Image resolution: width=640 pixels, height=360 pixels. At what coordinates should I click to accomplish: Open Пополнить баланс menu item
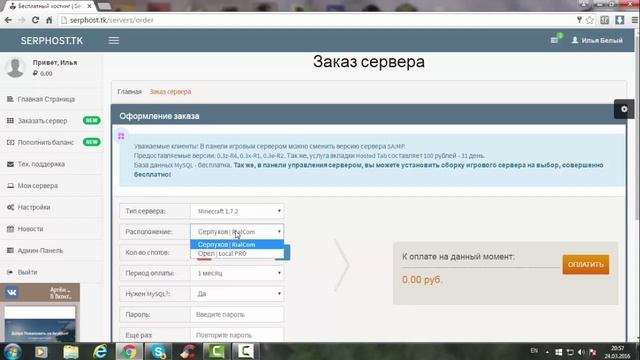(46, 142)
